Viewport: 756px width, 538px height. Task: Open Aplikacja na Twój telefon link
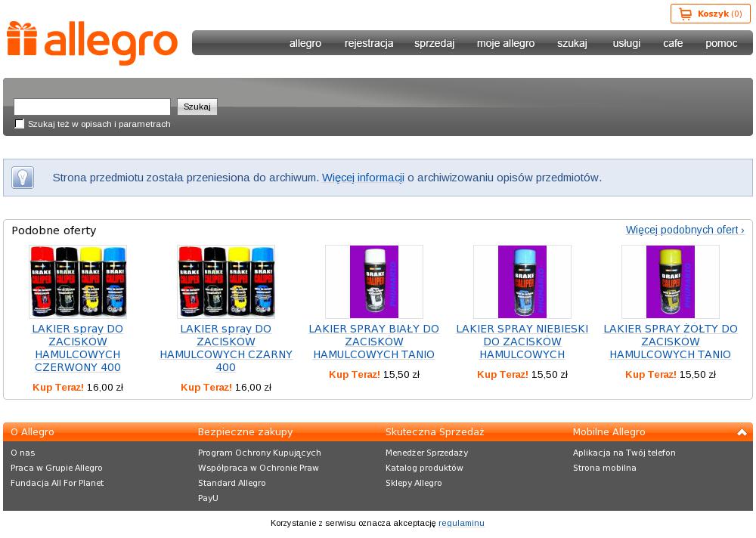[x=624, y=453]
